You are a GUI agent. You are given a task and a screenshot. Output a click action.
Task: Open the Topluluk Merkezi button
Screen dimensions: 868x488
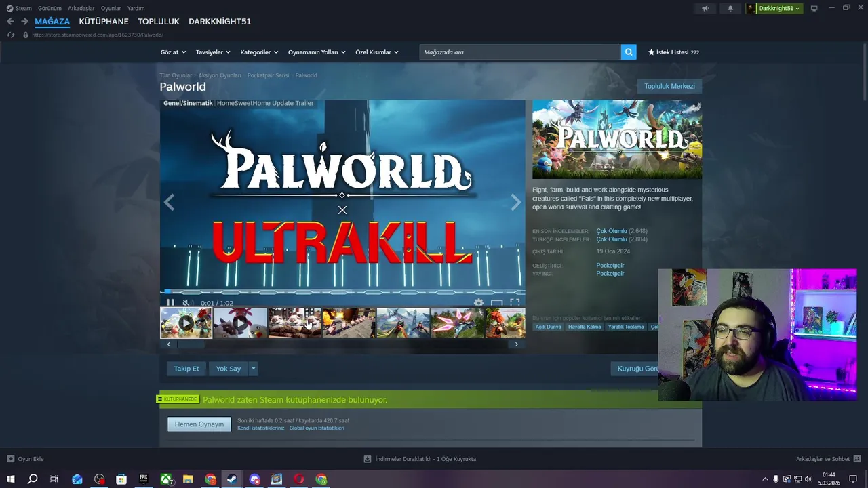pyautogui.click(x=669, y=86)
